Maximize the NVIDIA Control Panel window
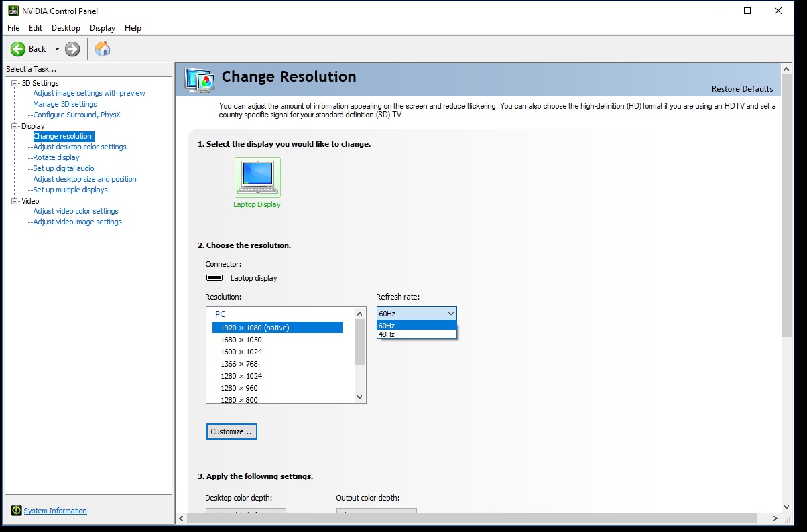Viewport: 807px width, 532px height. (747, 11)
